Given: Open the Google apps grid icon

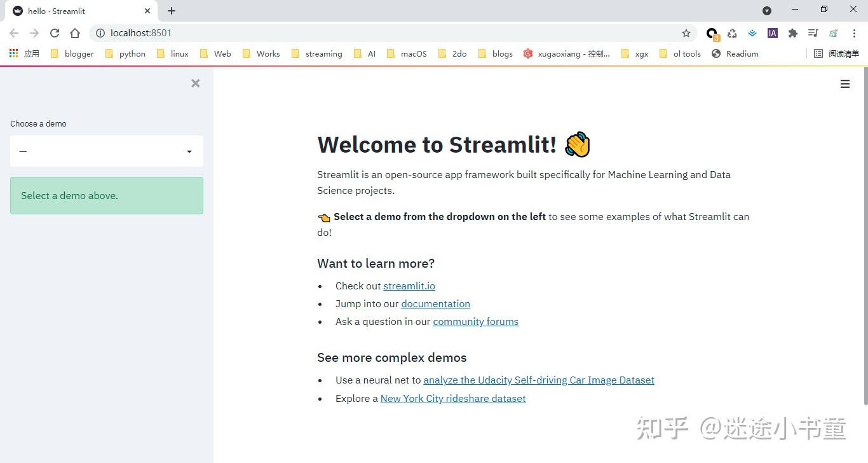Looking at the screenshot, I should click(13, 53).
